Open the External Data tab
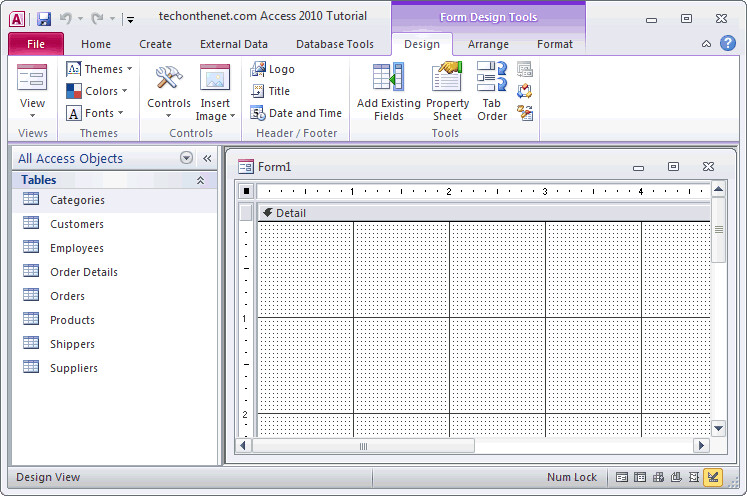 (234, 44)
